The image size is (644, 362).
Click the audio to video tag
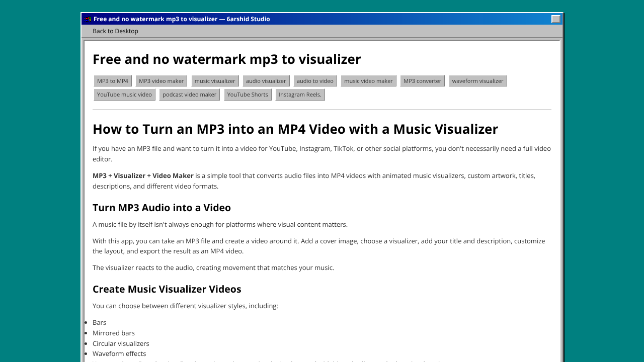pyautogui.click(x=315, y=81)
